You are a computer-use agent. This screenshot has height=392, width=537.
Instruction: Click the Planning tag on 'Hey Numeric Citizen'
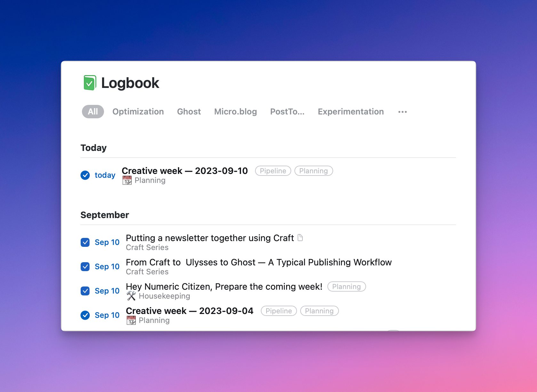pyautogui.click(x=347, y=287)
